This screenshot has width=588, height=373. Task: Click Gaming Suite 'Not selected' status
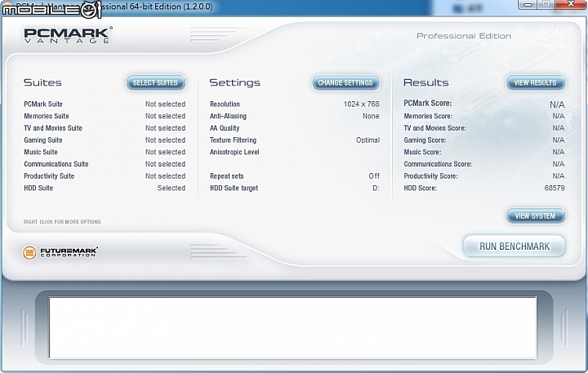pos(165,140)
